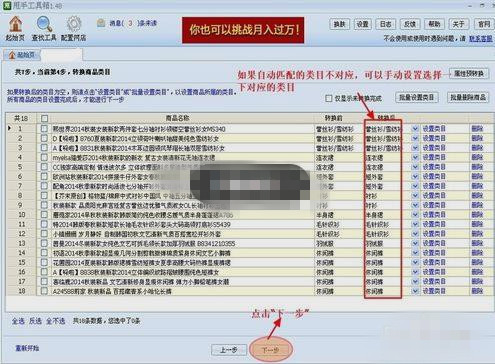The height and width of the screenshot is (364, 495).
Task: Check the checkbox for row 14
Action: click(x=44, y=253)
